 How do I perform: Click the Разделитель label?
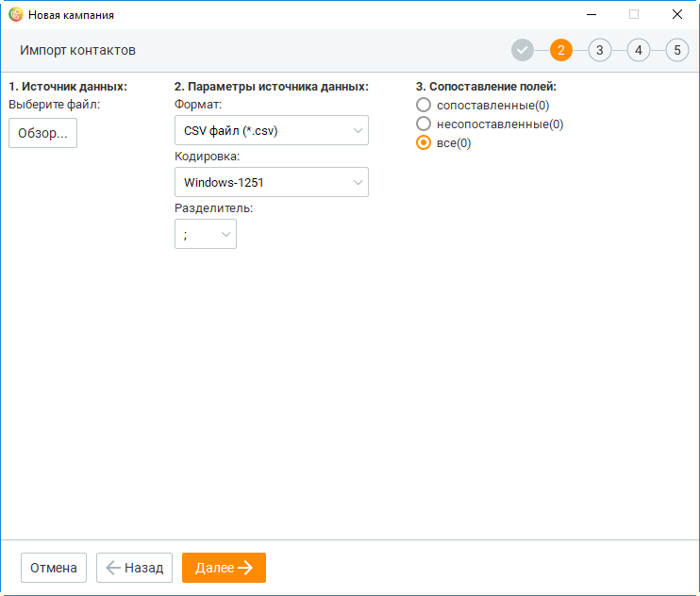tap(214, 207)
